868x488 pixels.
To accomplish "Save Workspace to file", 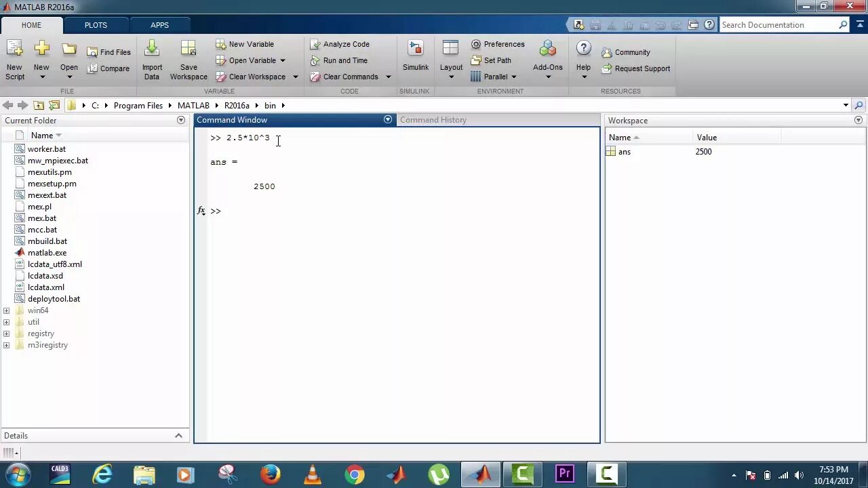I will pos(189,60).
